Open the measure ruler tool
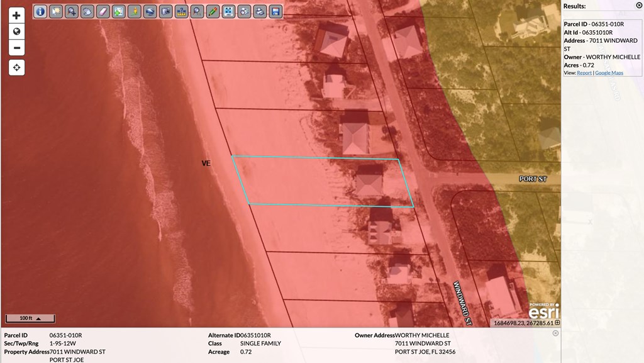 (182, 11)
